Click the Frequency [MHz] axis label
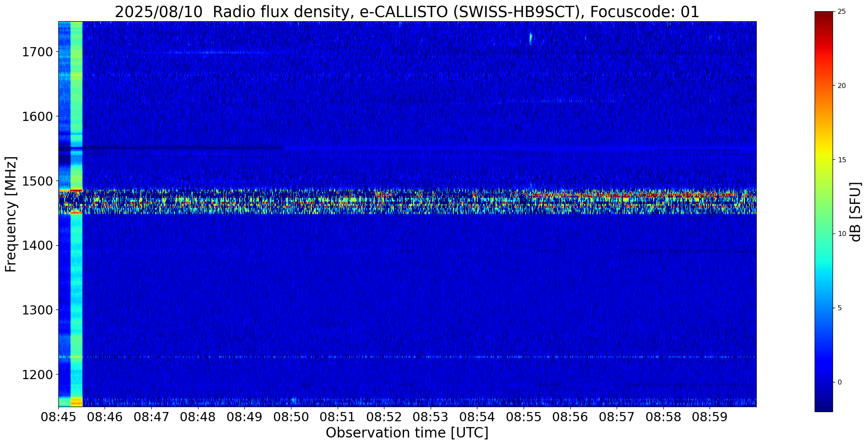This screenshot has height=445, width=868. (11, 214)
